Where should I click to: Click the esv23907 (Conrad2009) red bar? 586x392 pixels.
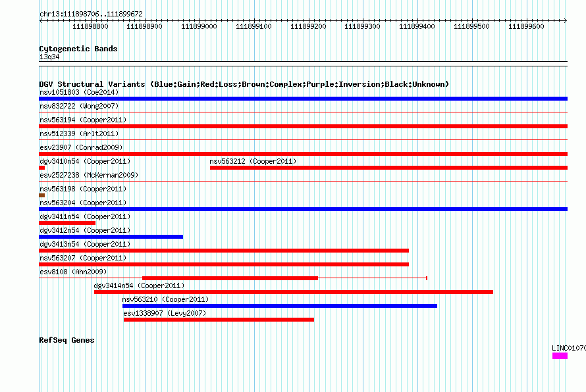(303, 154)
